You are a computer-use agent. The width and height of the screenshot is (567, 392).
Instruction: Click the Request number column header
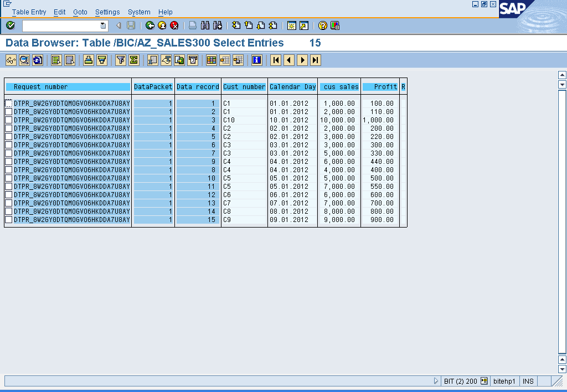[x=68, y=87]
